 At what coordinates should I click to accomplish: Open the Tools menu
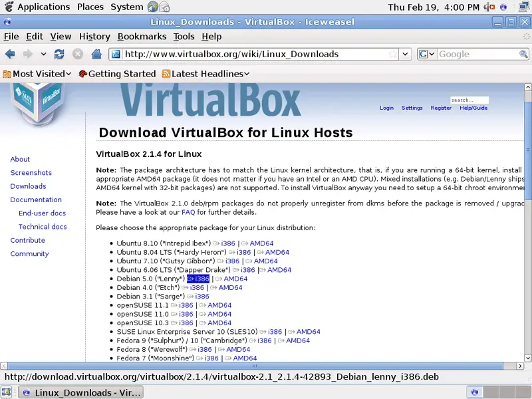[x=184, y=37]
